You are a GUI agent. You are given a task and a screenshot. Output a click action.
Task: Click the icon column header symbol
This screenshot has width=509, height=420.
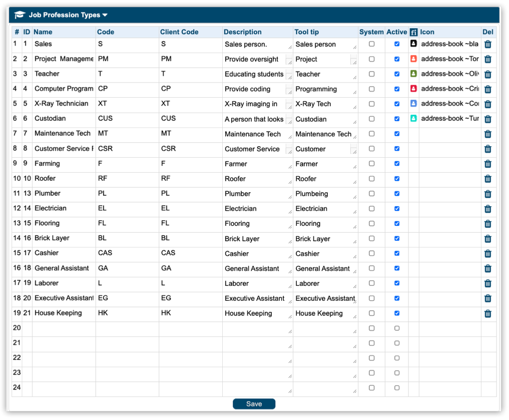413,32
